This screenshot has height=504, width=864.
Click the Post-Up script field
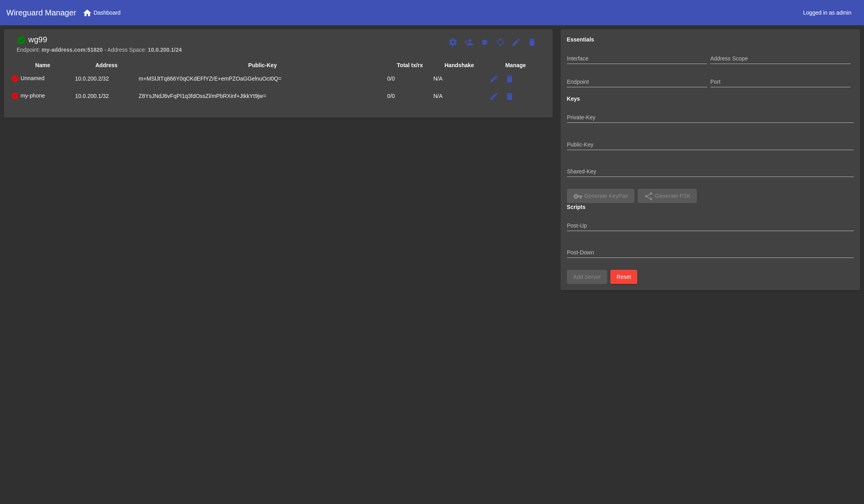(710, 226)
